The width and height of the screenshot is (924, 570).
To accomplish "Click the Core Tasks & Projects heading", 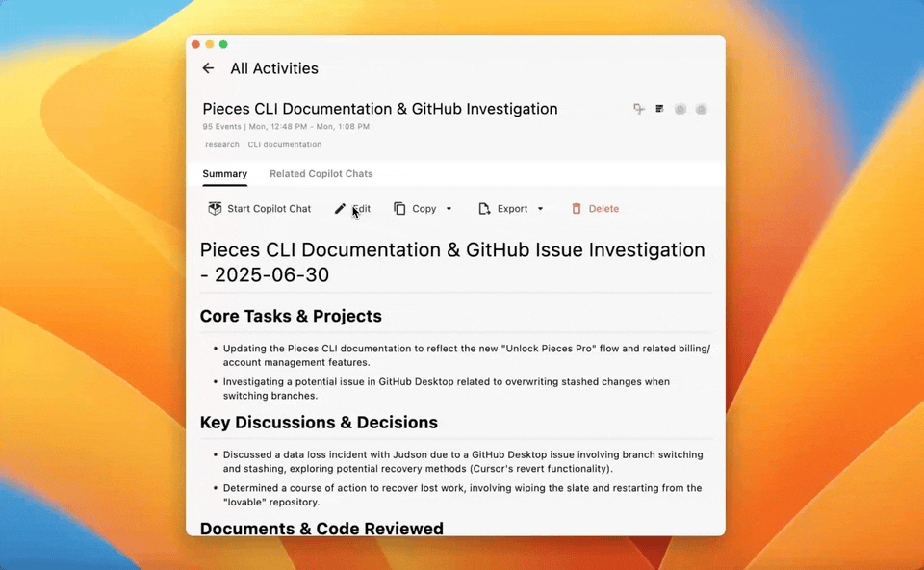I will click(291, 316).
